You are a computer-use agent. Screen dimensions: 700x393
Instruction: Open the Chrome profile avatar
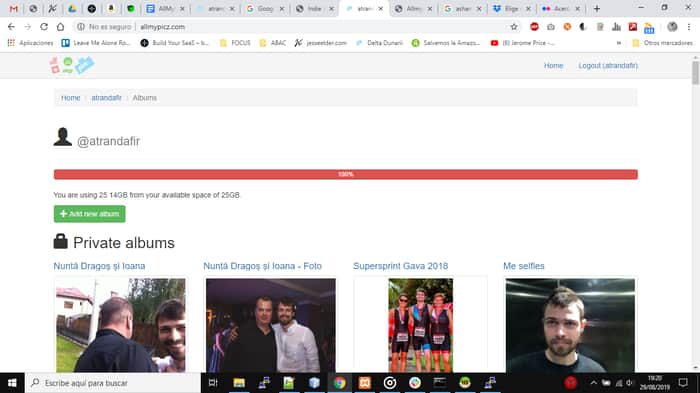pos(672,27)
